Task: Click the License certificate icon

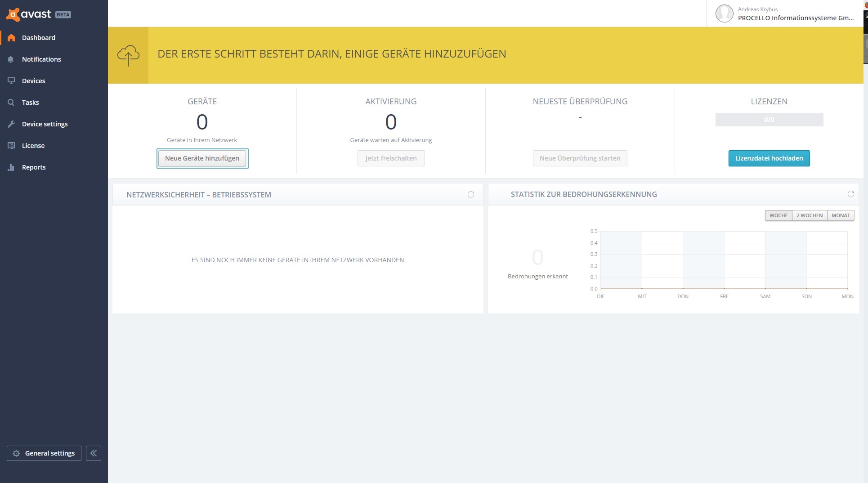Action: [x=11, y=146]
